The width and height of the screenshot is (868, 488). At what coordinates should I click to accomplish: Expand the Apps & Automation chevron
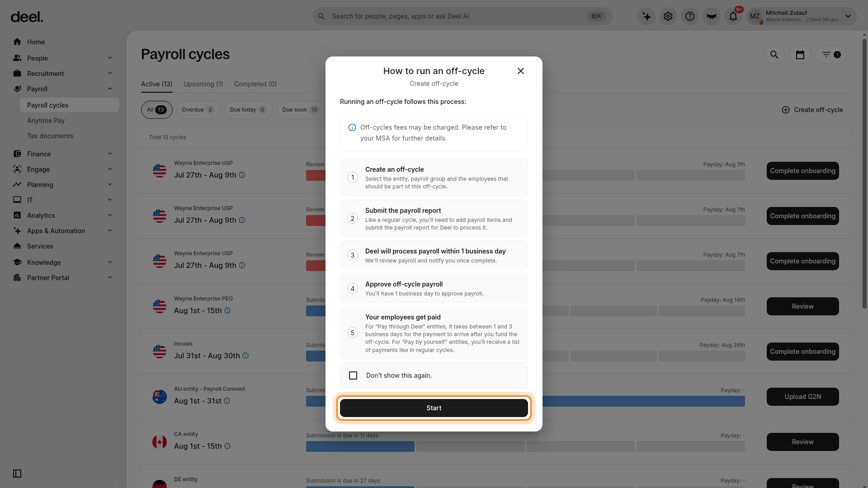[110, 230]
